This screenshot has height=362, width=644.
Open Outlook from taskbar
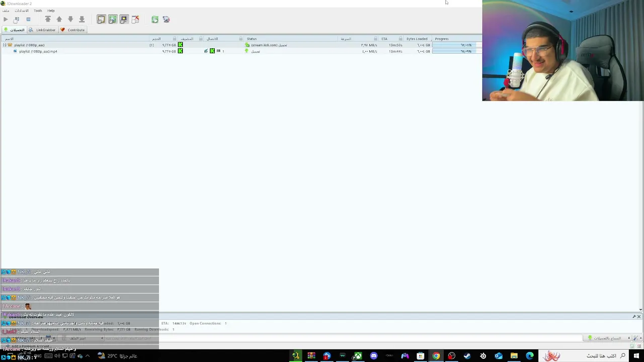coord(499,356)
